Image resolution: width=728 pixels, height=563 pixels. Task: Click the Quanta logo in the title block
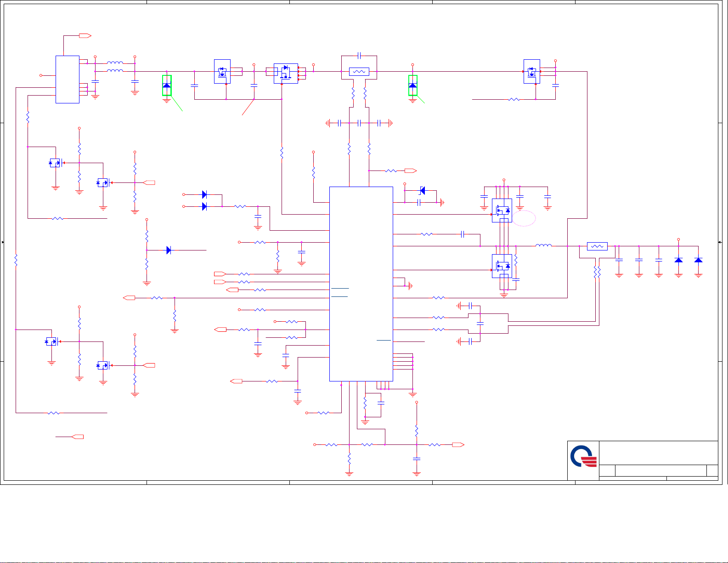583,456
